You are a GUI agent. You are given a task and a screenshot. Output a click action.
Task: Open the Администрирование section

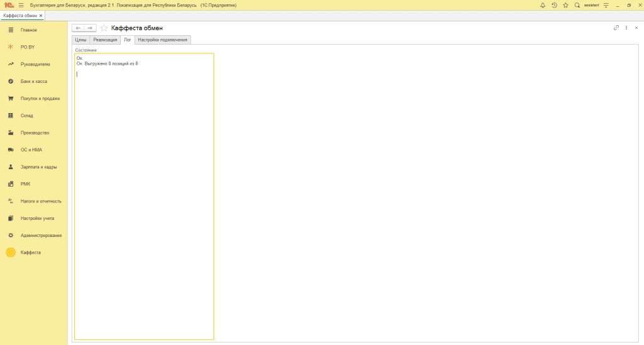tap(41, 236)
